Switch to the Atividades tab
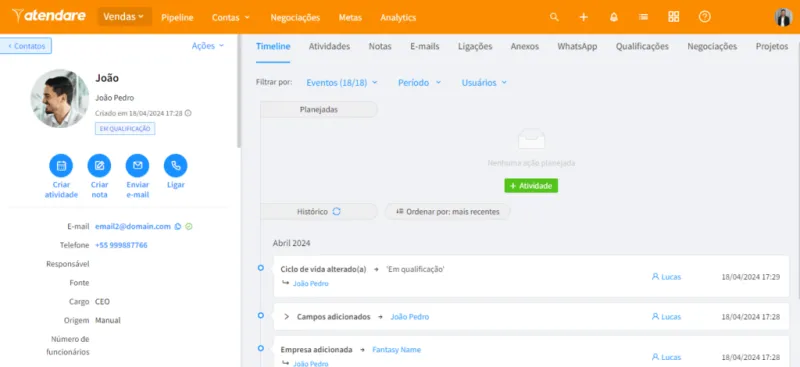The image size is (800, 367). [329, 46]
